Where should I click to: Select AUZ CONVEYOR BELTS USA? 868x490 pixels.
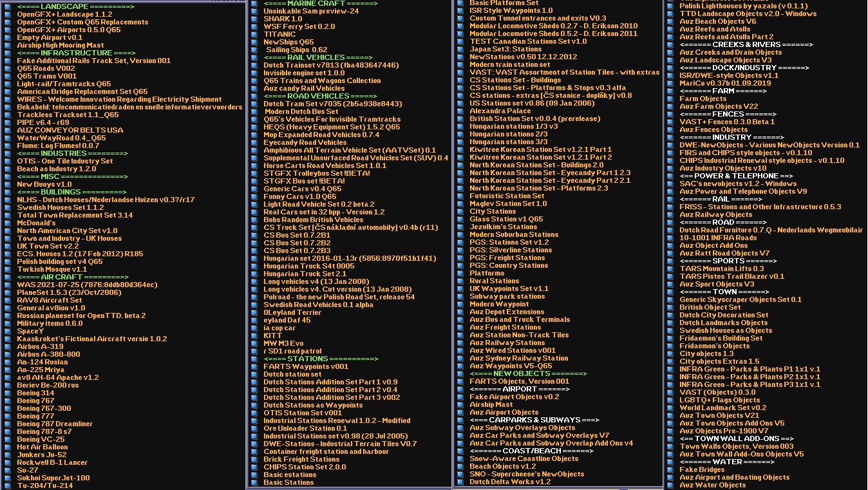70,130
